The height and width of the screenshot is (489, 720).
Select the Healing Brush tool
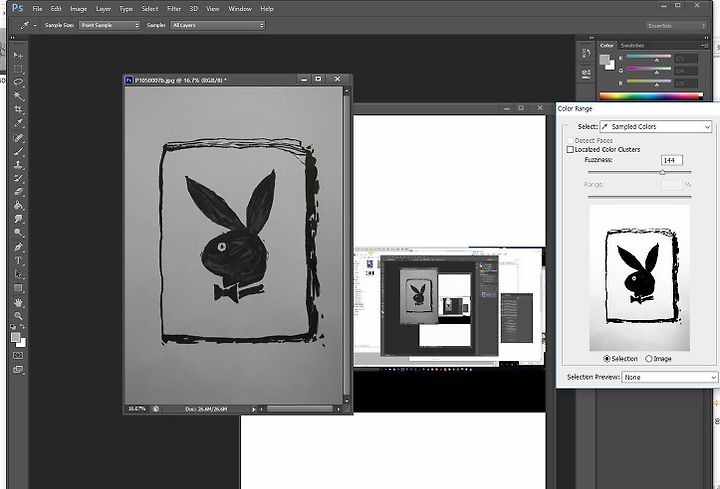click(18, 137)
